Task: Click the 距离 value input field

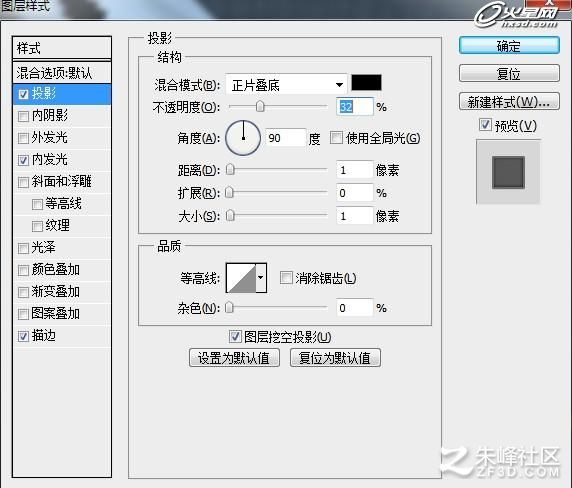Action: [x=355, y=170]
